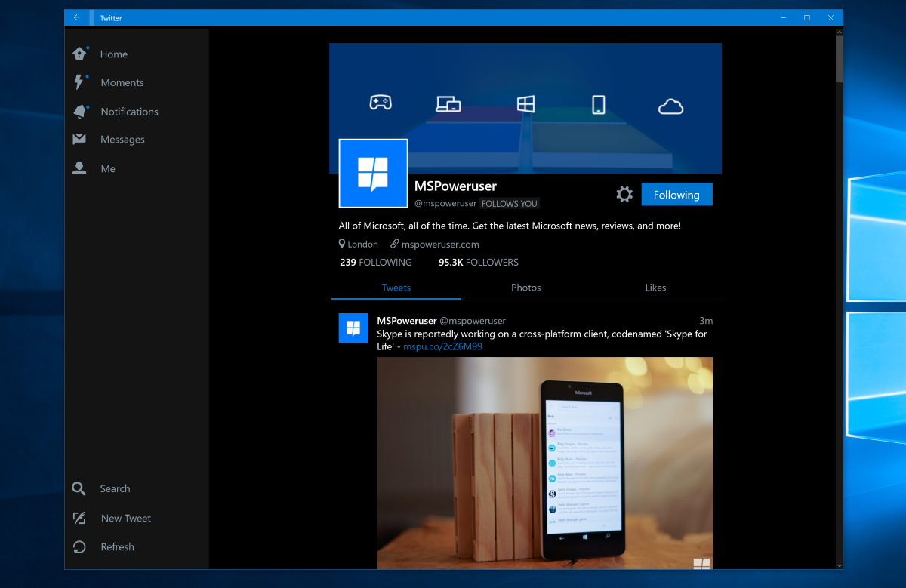
Task: Click the profile bio text about Microsoft
Action: point(510,226)
